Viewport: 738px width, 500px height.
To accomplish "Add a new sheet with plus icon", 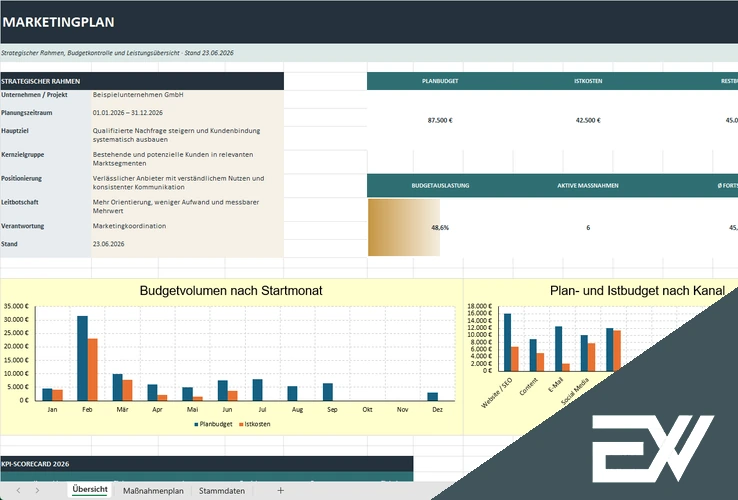I will coord(281,491).
